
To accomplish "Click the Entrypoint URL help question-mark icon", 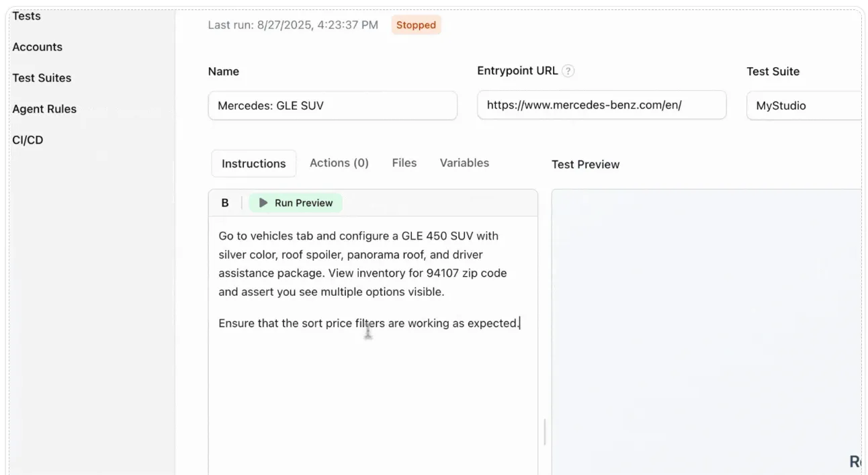I will pyautogui.click(x=568, y=71).
